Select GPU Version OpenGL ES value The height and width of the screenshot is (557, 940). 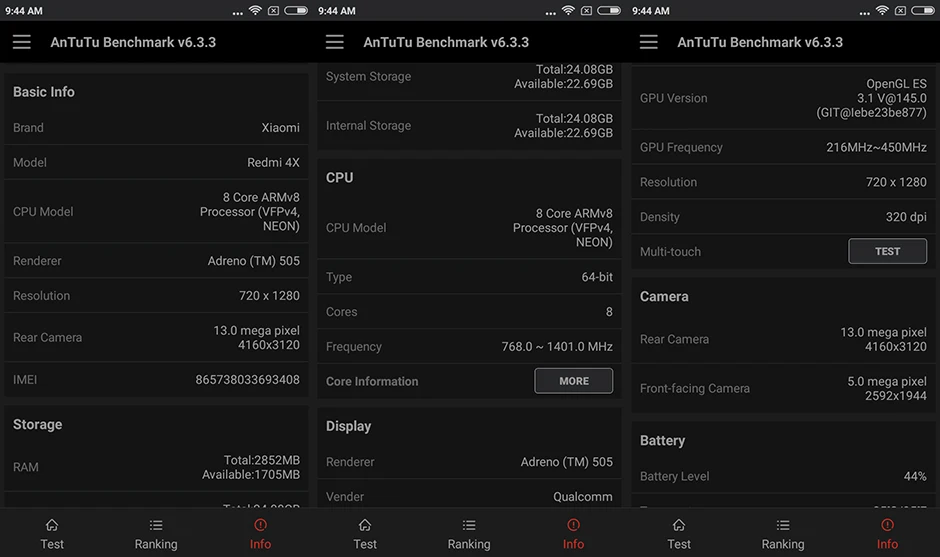(872, 98)
